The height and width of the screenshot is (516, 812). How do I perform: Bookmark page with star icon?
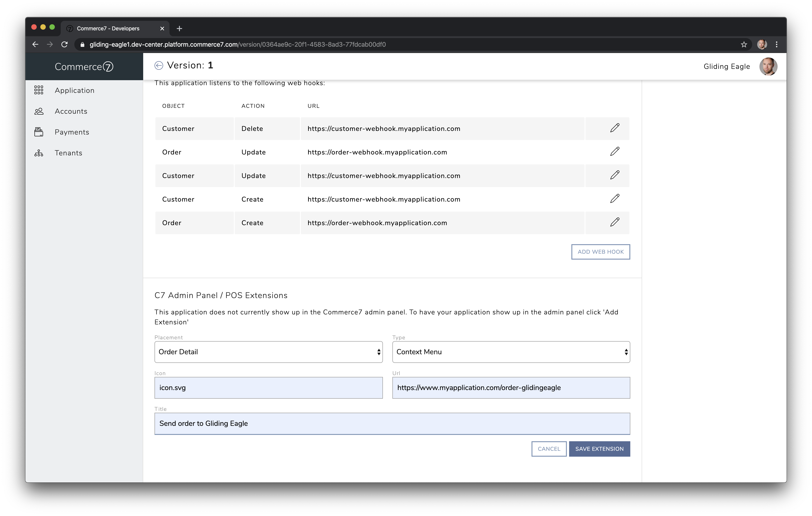[744, 44]
